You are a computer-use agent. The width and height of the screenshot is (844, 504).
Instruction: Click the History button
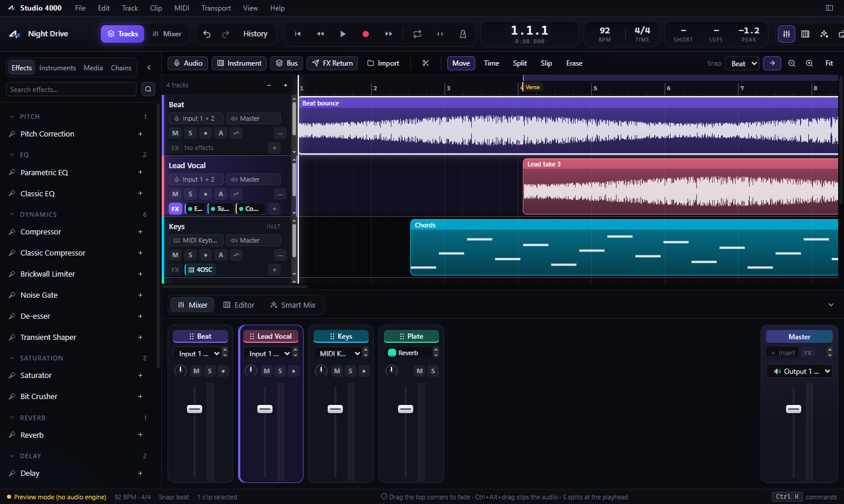click(x=256, y=34)
